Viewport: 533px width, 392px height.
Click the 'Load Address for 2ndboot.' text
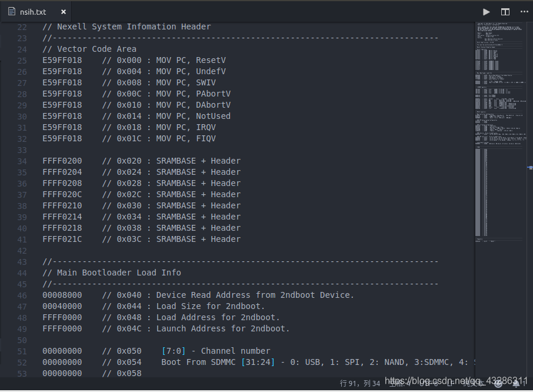218,318
